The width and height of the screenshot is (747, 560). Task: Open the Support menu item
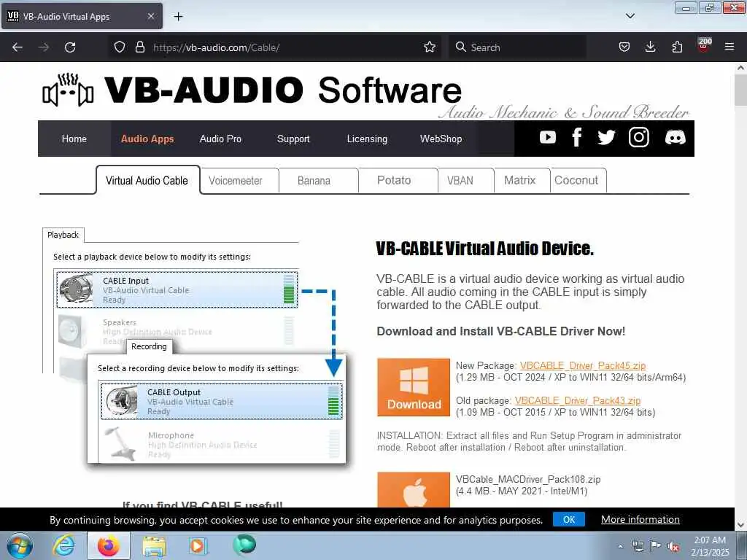pyautogui.click(x=293, y=139)
